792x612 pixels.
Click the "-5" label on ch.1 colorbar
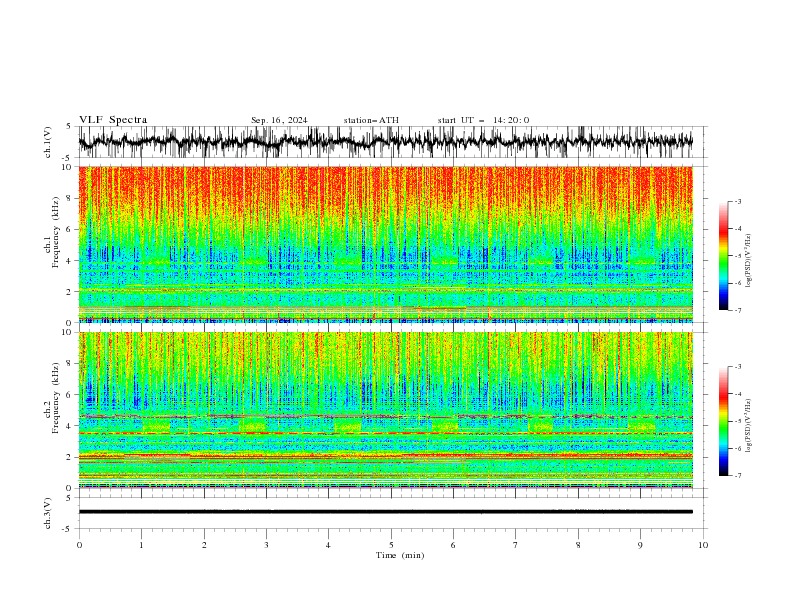738,256
